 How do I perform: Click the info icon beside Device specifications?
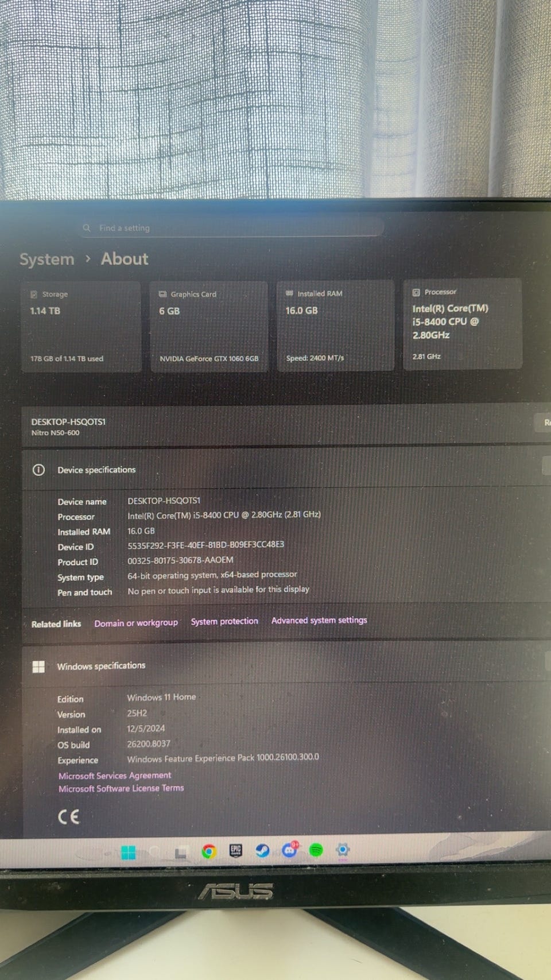tap(38, 470)
